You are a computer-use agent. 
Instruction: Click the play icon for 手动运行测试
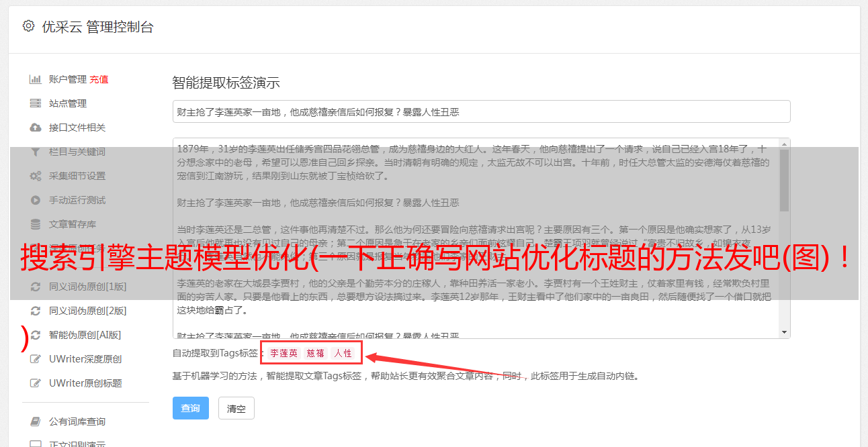(36, 200)
